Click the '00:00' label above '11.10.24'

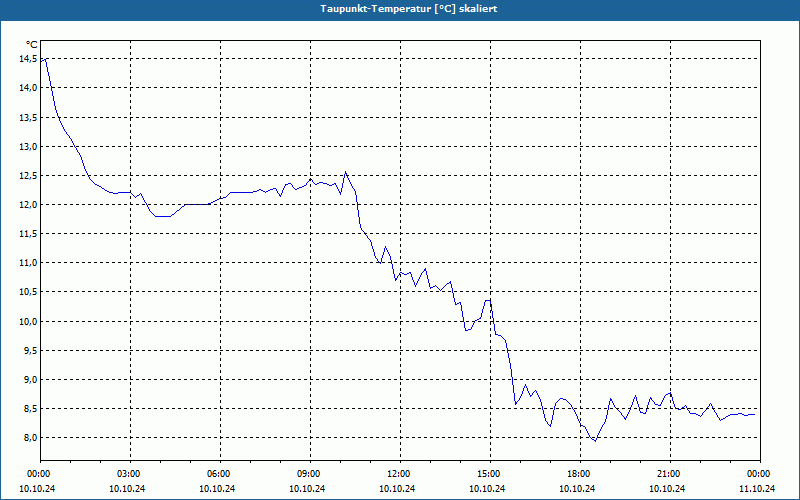point(760,474)
